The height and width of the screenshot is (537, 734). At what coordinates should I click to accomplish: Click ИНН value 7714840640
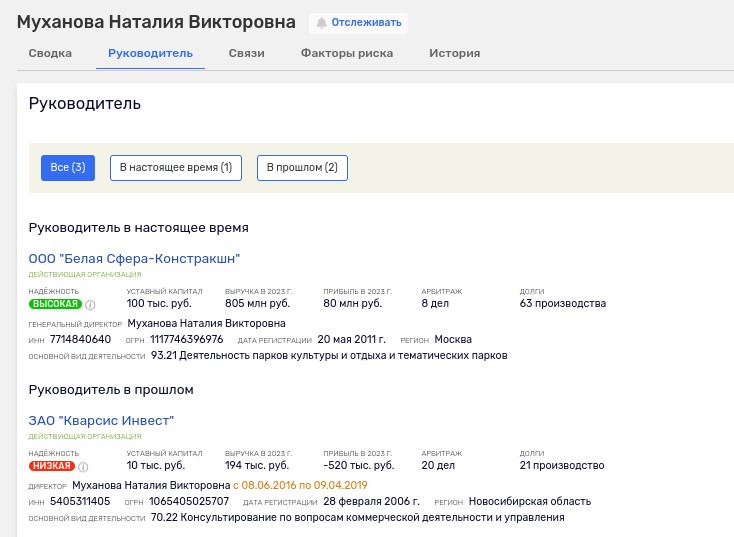tap(81, 339)
